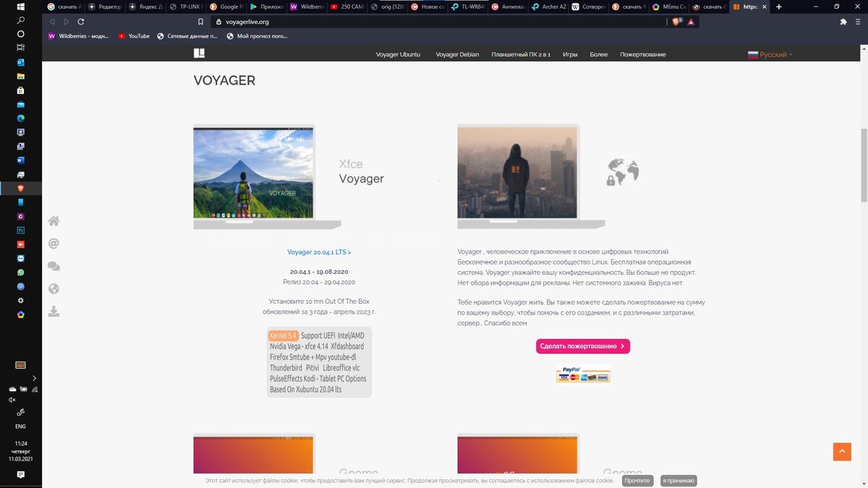Open Microsoft Edge from the taskbar
This screenshot has height=488, width=868.
[x=20, y=119]
